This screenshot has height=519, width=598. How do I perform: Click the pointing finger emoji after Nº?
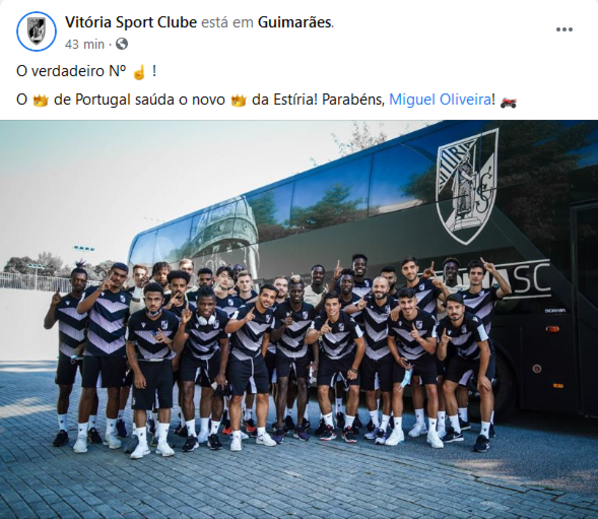pos(139,72)
